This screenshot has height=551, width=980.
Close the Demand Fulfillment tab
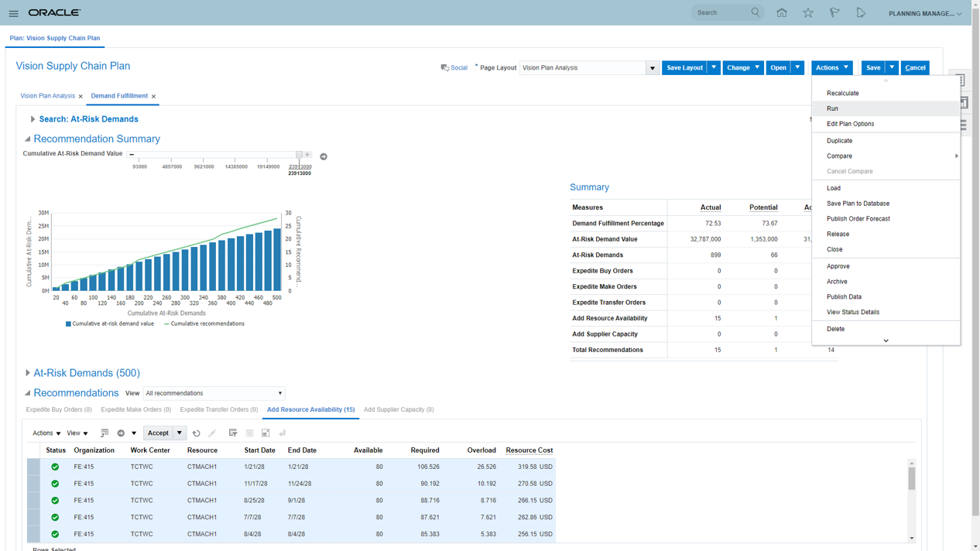point(153,97)
